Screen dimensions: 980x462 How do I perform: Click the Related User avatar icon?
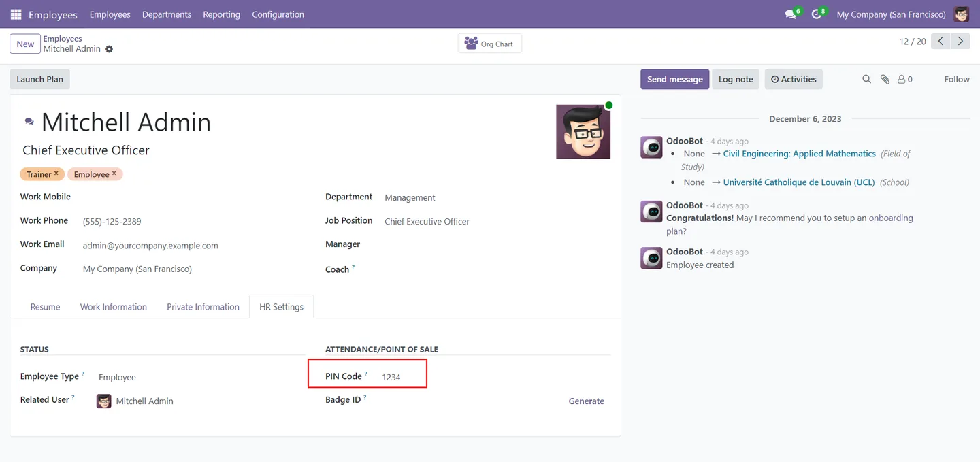pos(103,401)
